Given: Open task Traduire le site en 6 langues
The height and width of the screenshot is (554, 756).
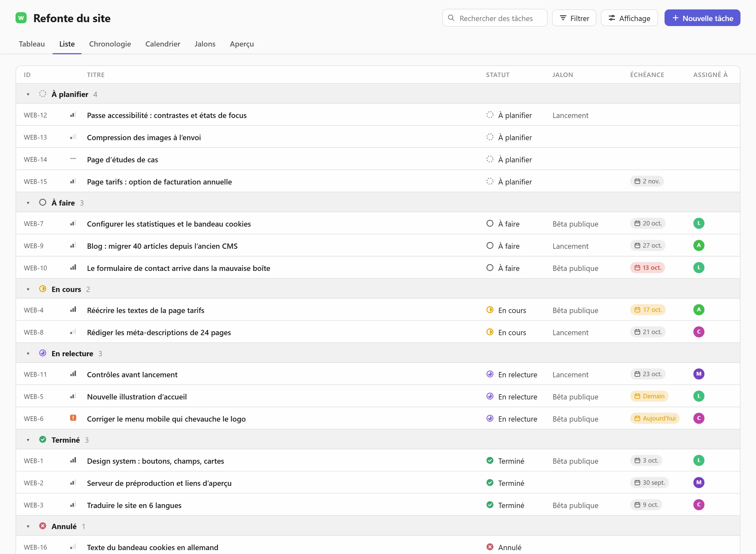Looking at the screenshot, I should 134,505.
